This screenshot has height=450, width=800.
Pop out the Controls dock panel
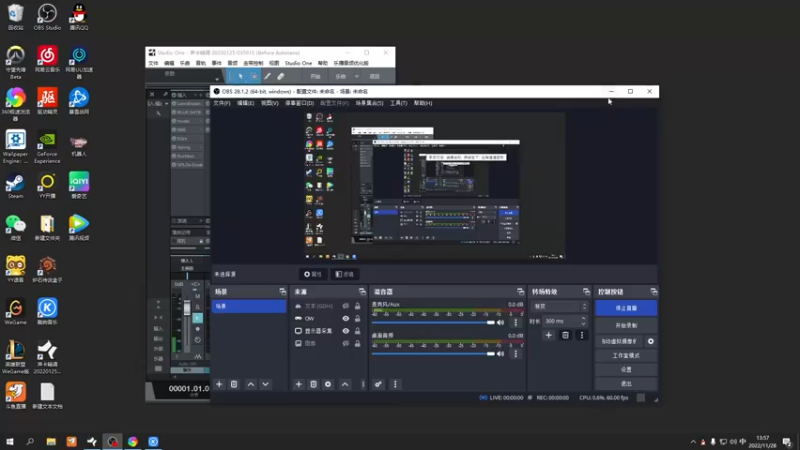(654, 292)
